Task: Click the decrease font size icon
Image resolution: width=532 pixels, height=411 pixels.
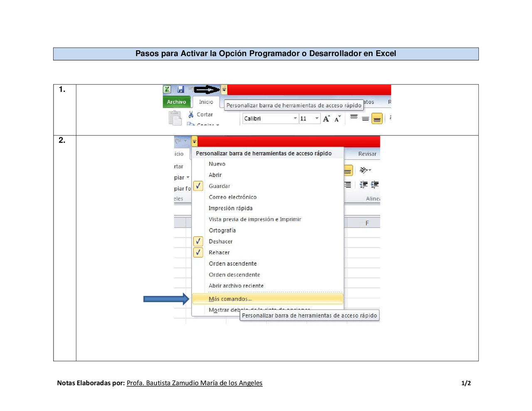Action: pyautogui.click(x=335, y=118)
